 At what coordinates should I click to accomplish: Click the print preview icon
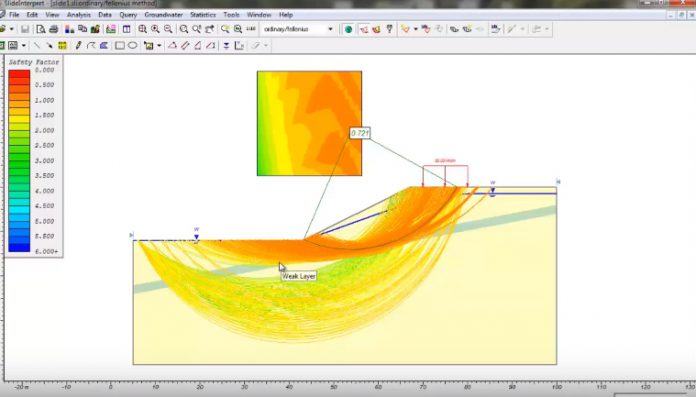coord(41,29)
